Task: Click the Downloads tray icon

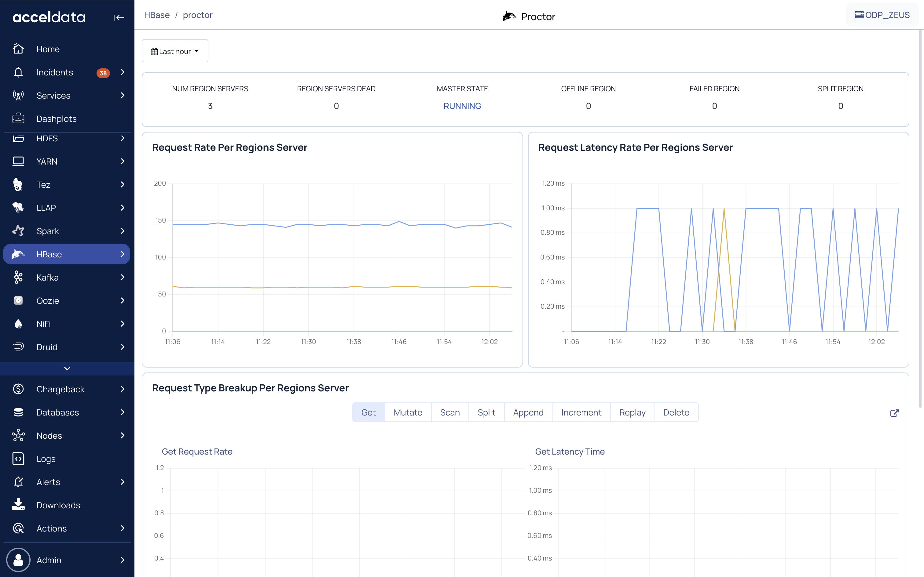Action: [18, 505]
